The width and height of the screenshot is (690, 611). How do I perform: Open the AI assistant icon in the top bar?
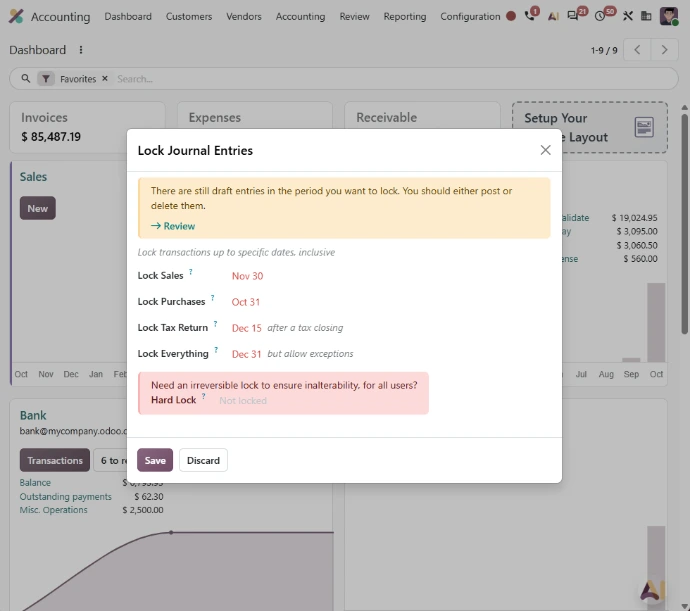pos(553,16)
